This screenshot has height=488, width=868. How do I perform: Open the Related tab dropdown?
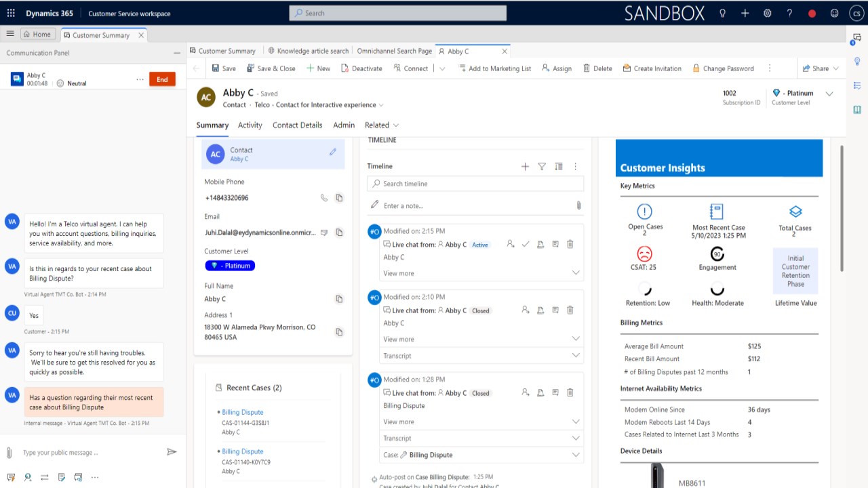(x=382, y=125)
